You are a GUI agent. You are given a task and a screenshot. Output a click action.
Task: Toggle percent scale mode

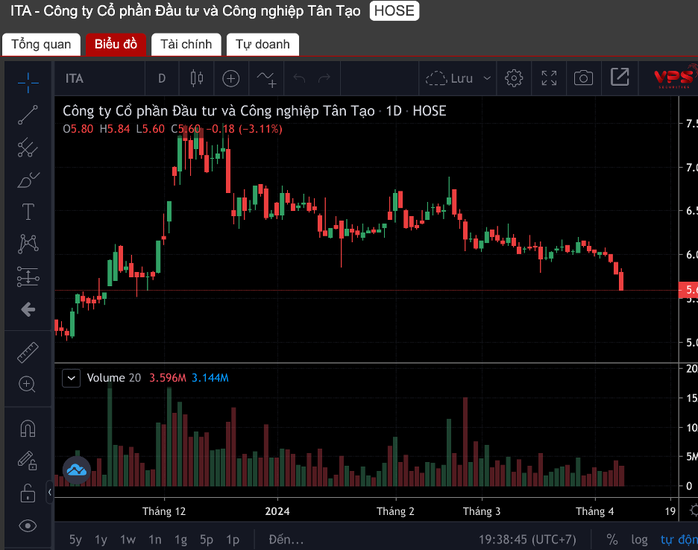pos(612,540)
